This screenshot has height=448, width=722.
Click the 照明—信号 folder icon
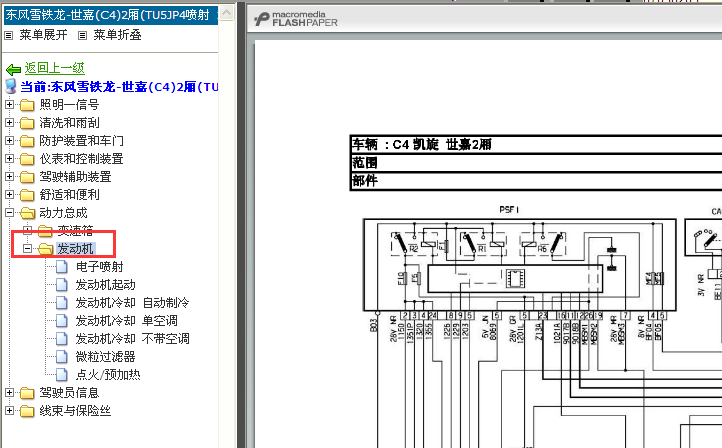click(x=27, y=105)
